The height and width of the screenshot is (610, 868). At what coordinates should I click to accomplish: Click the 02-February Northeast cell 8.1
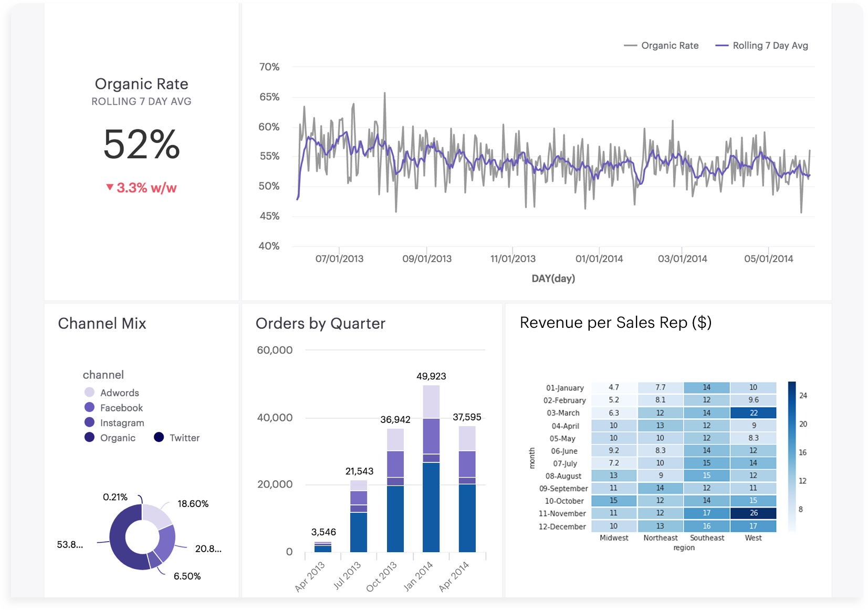[x=660, y=400]
